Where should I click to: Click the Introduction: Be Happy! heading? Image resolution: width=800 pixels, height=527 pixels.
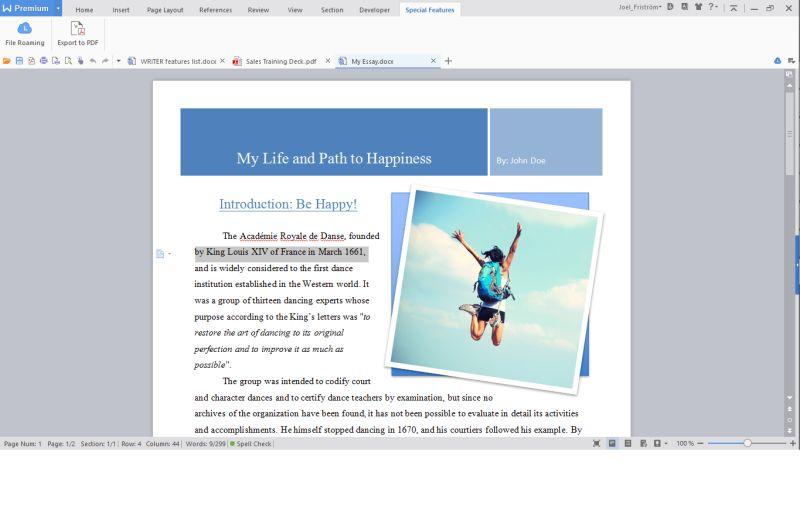(x=288, y=204)
